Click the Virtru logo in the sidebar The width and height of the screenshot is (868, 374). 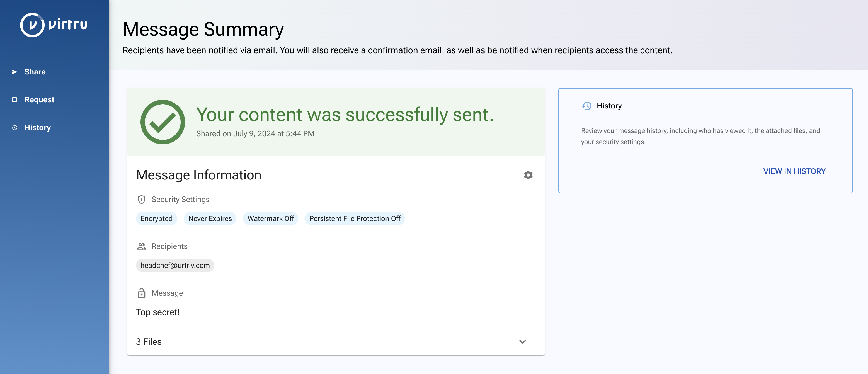pos(54,25)
